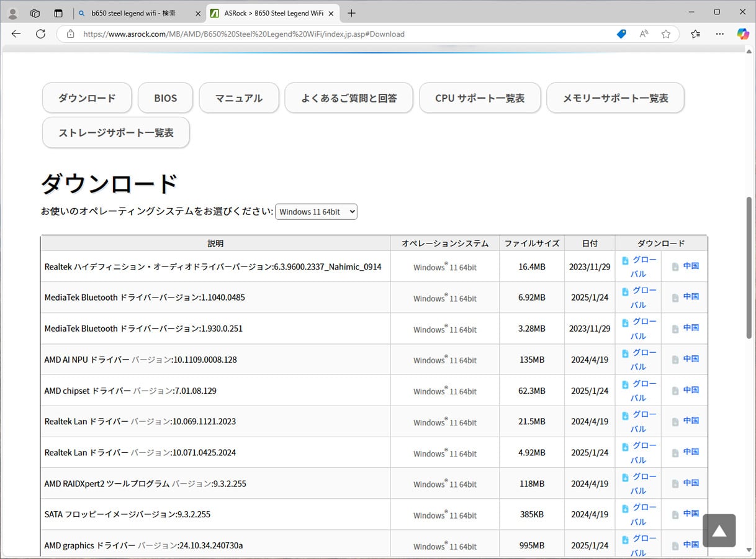756x559 pixels.
Task: Add page to favorites star icon
Action: pos(666,34)
